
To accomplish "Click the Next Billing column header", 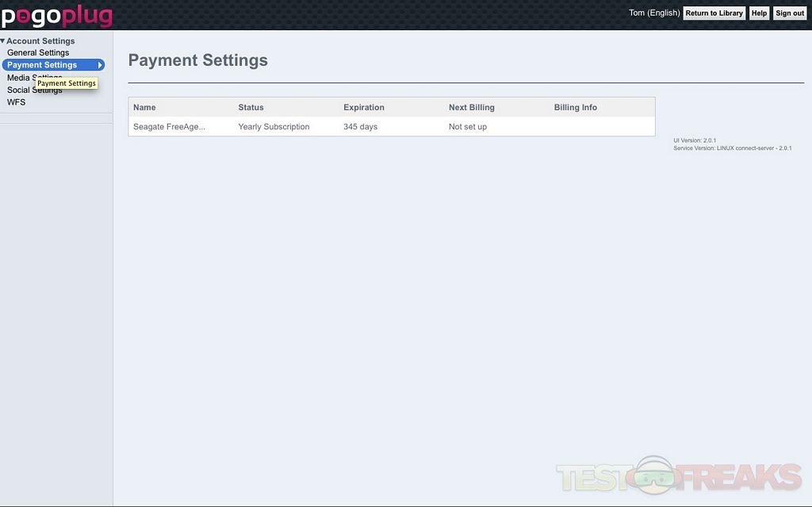I will (471, 107).
